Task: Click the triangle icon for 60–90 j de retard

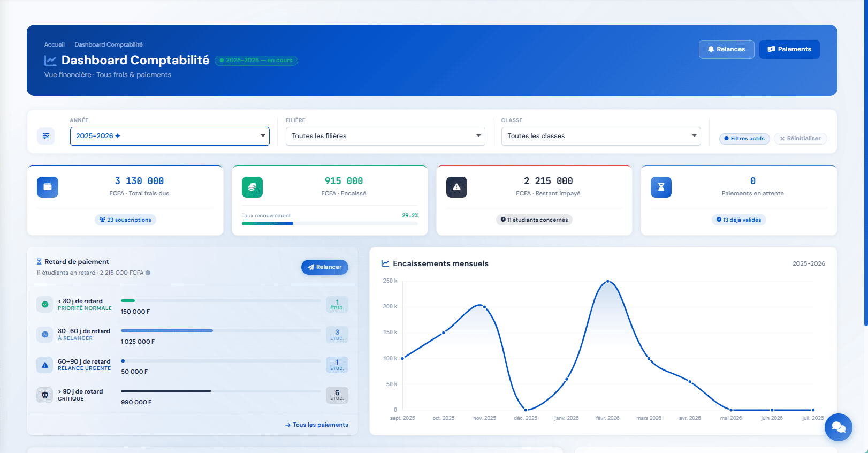Action: tap(45, 365)
